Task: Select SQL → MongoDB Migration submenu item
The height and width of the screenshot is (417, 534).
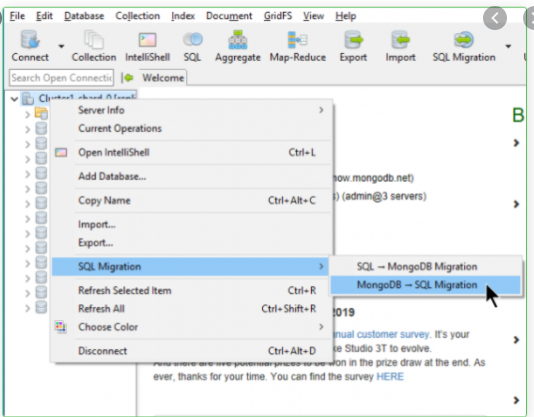Action: point(425,266)
